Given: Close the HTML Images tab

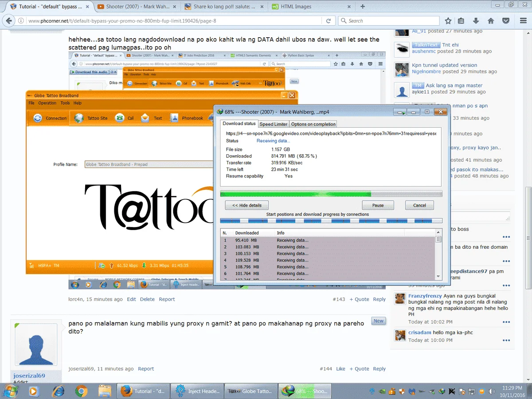Looking at the screenshot, I should tap(349, 7).
